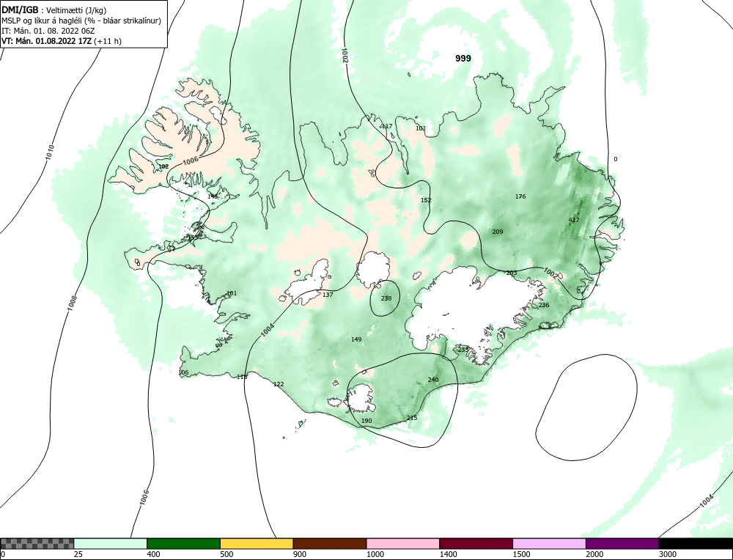Click the title 'DMI/IGB : Veltimætti (J/kg)'
This screenshot has width=733, height=560.
pos(55,10)
